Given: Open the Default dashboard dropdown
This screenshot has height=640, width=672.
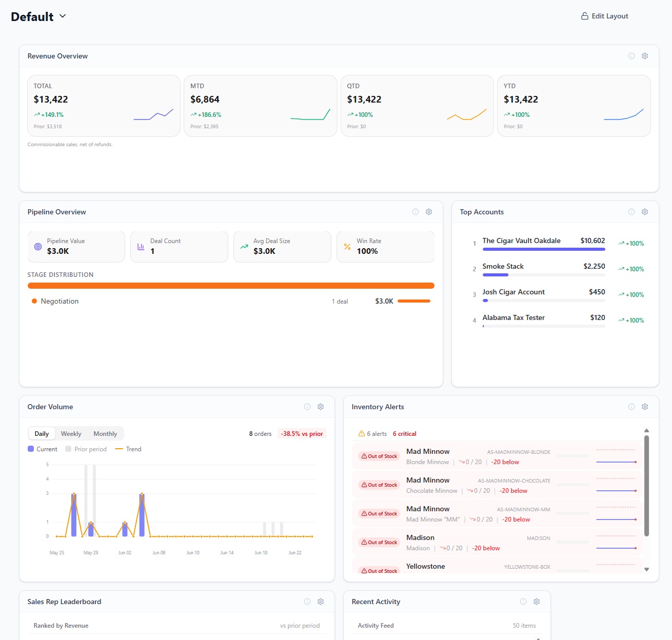Looking at the screenshot, I should click(39, 16).
